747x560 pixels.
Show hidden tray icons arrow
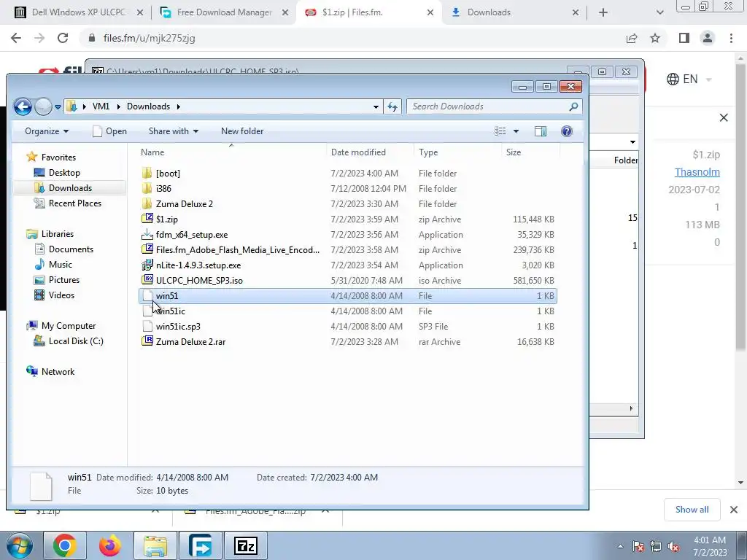click(620, 547)
